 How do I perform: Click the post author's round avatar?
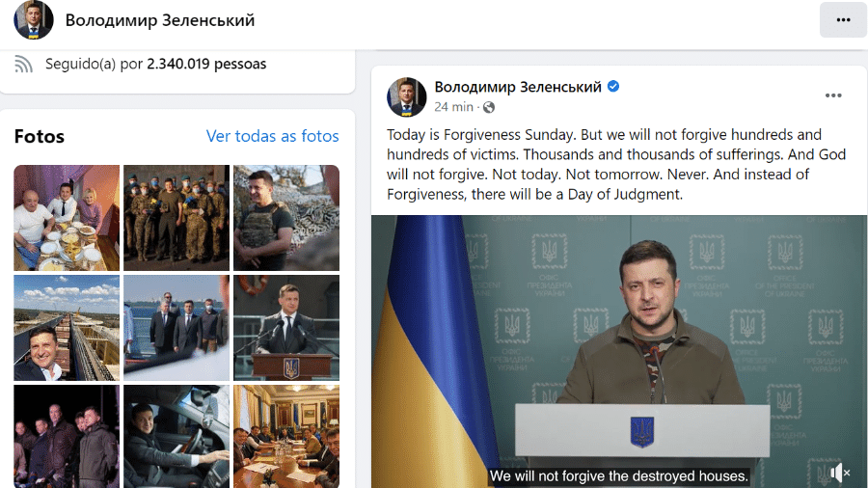coord(407,96)
